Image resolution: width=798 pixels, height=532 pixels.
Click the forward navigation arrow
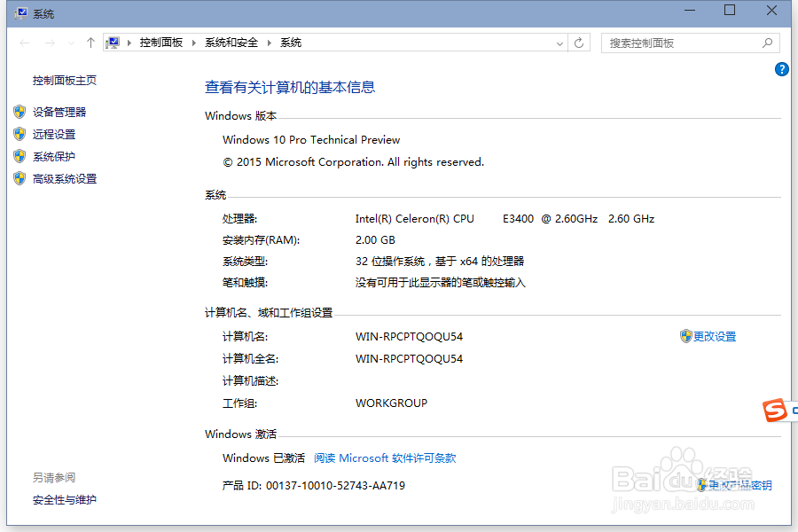point(50,43)
